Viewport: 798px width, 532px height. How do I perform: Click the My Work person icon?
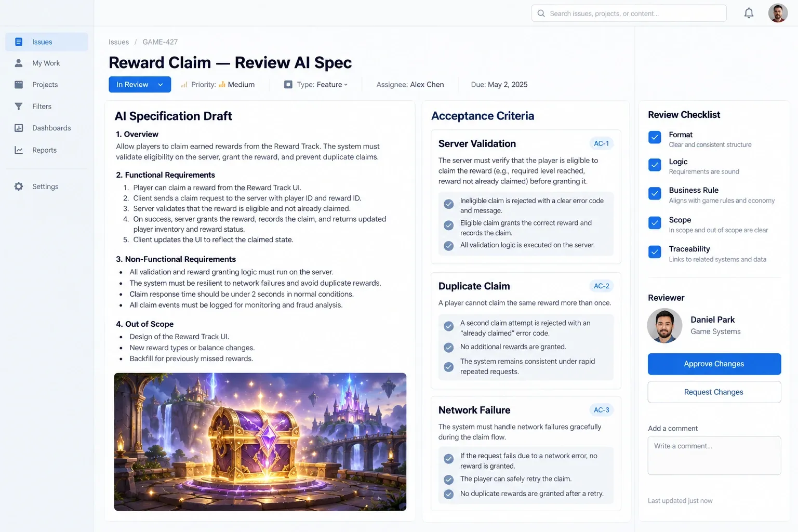pyautogui.click(x=19, y=63)
